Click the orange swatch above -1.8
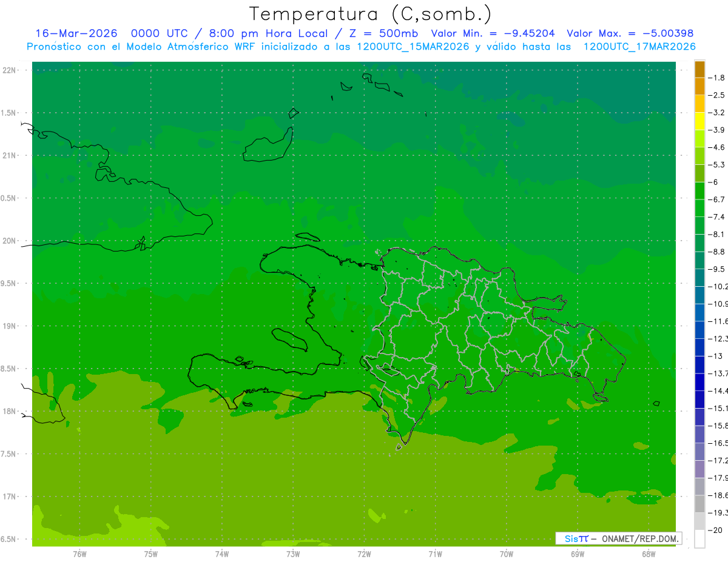The width and height of the screenshot is (728, 562). coord(699,69)
